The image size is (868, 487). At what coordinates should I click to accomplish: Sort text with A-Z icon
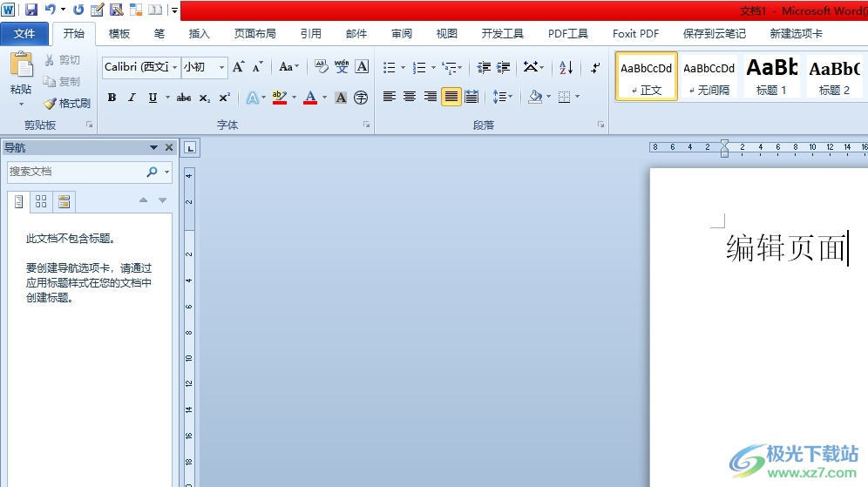566,67
